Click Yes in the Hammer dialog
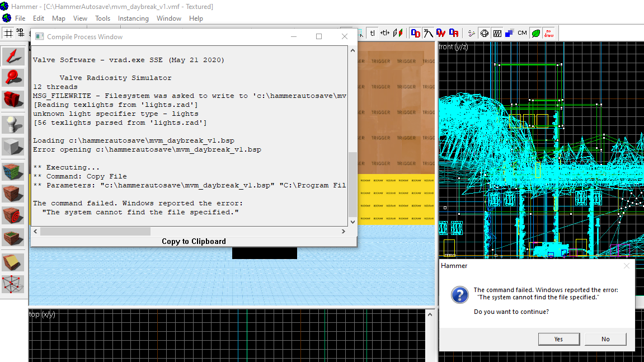Screen dimensions: 644x362 point(558,339)
